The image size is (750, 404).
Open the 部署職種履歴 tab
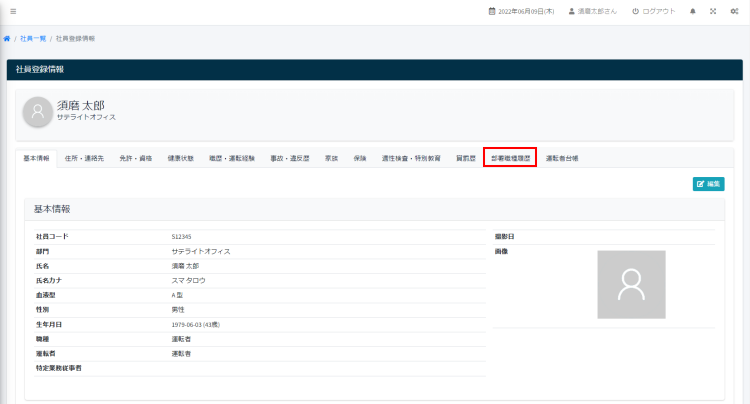pyautogui.click(x=510, y=158)
